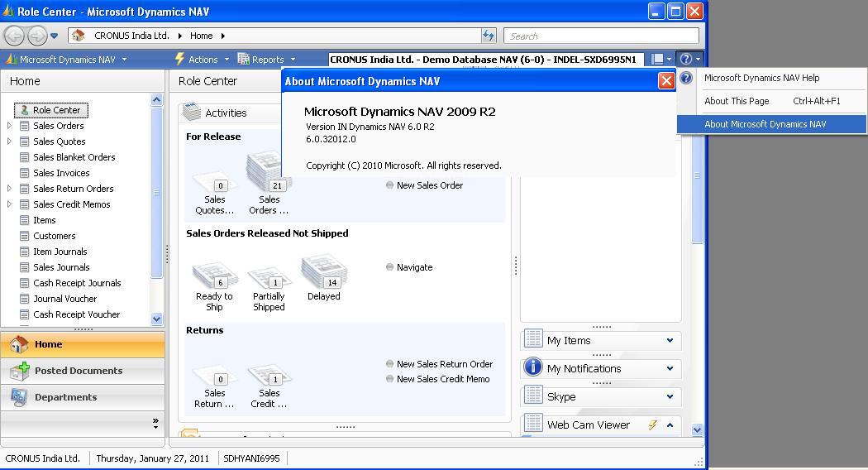The height and width of the screenshot is (470, 868).
Task: Open Items list in navigation pane
Action: click(x=45, y=220)
